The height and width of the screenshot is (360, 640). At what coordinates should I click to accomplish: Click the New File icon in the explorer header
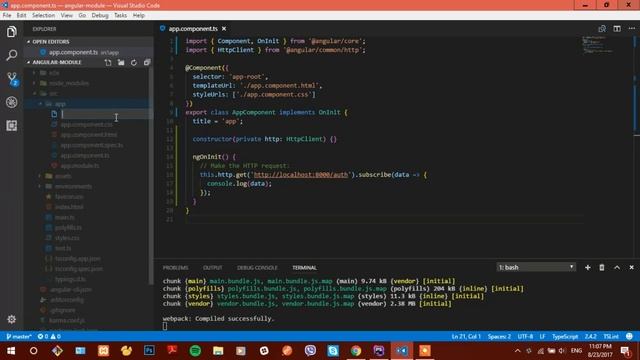[108, 62]
